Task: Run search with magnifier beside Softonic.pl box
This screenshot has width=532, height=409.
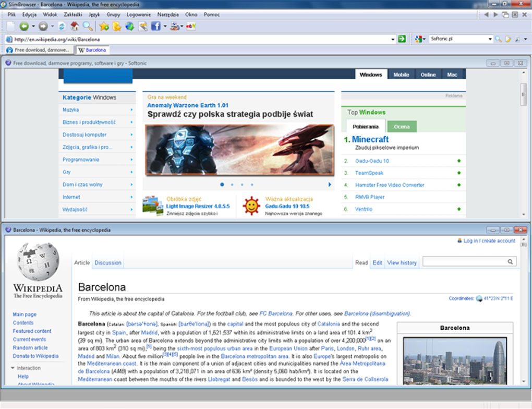Action: pos(498,39)
